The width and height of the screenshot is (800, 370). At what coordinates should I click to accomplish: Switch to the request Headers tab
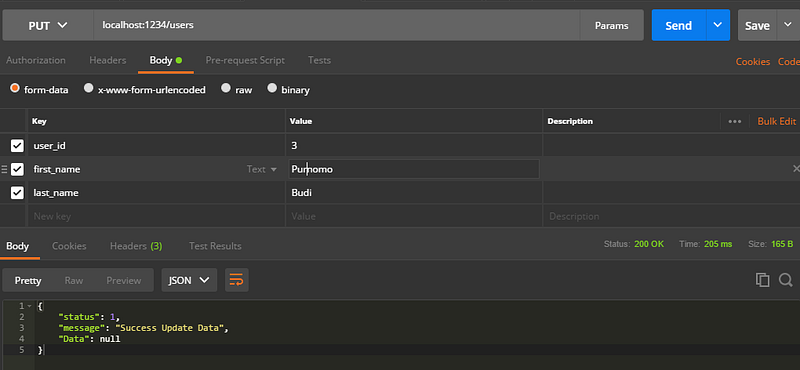108,60
